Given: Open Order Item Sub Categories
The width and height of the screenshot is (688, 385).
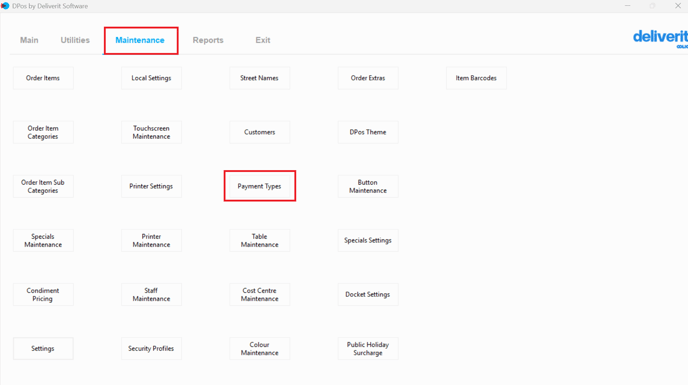Looking at the screenshot, I should pyautogui.click(x=43, y=186).
